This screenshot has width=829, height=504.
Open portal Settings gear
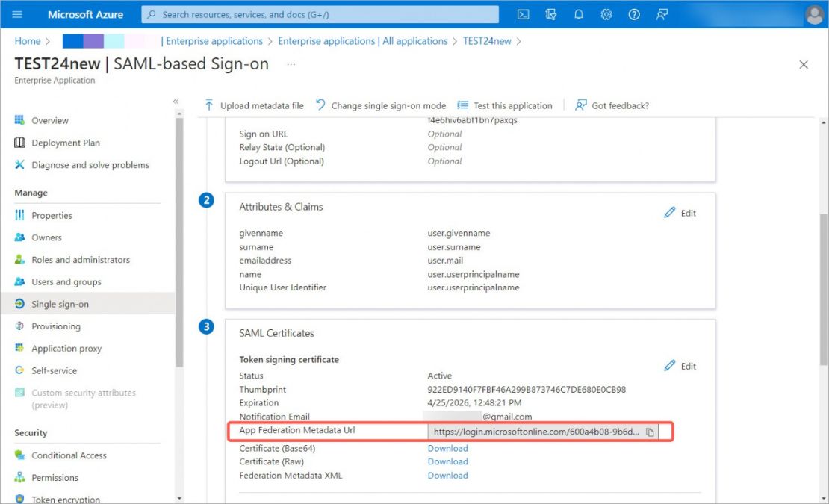click(606, 14)
